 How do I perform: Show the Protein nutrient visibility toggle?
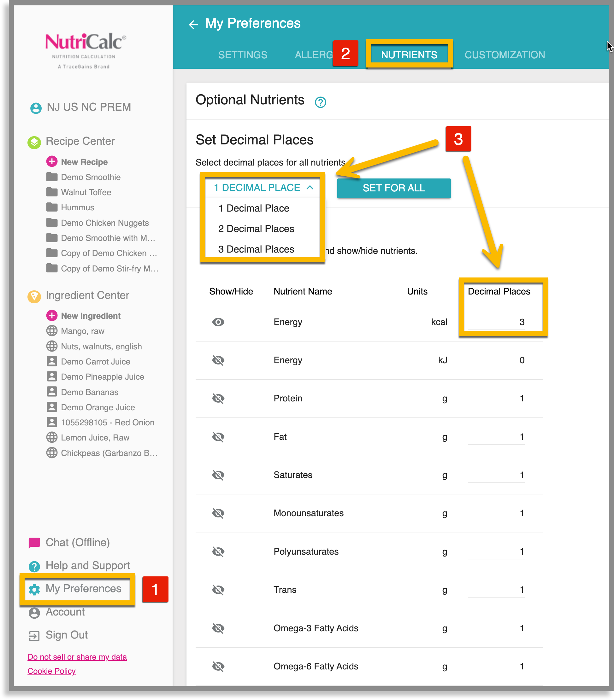tap(218, 398)
